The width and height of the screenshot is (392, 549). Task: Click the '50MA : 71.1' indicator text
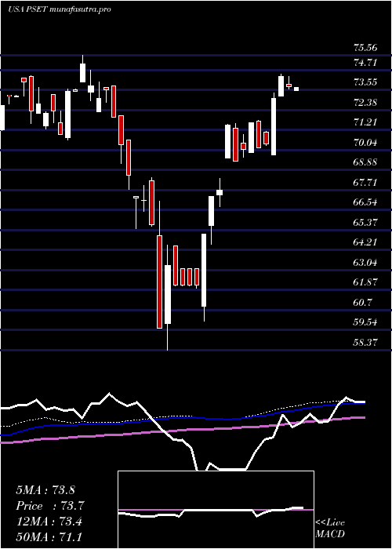tap(49, 536)
